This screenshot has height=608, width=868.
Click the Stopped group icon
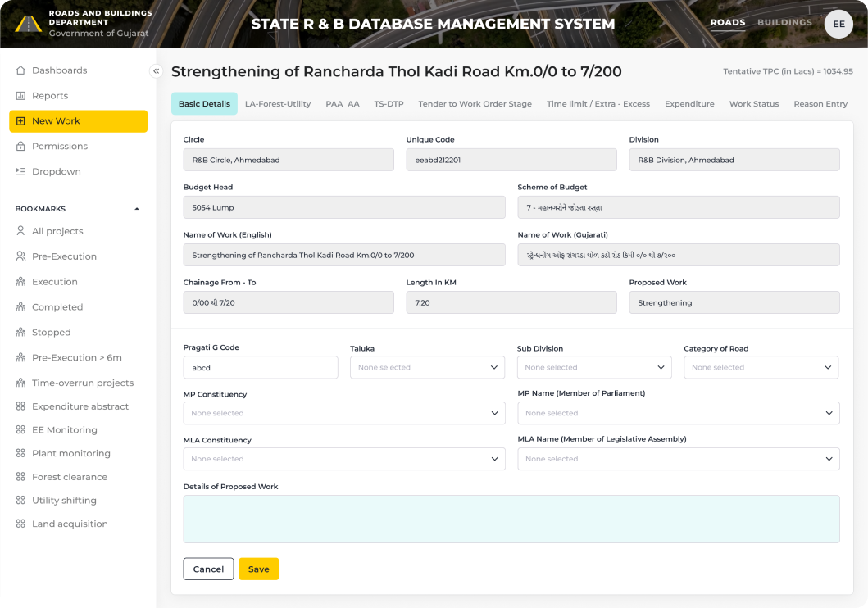point(20,332)
